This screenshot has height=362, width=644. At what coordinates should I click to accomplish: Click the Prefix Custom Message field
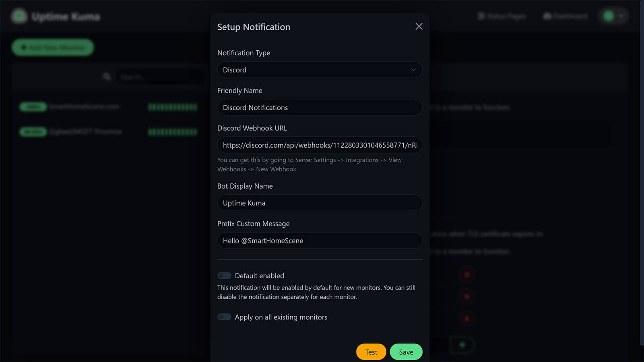click(x=320, y=241)
